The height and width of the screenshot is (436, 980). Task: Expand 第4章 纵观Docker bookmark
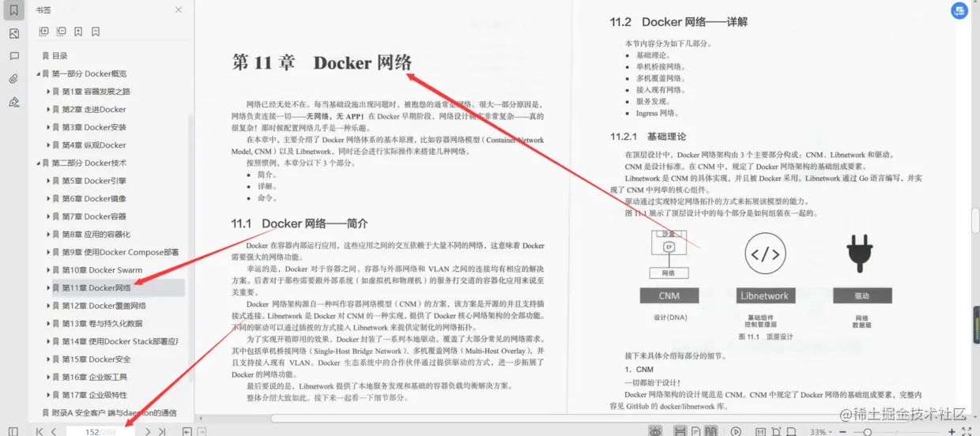[x=48, y=145]
